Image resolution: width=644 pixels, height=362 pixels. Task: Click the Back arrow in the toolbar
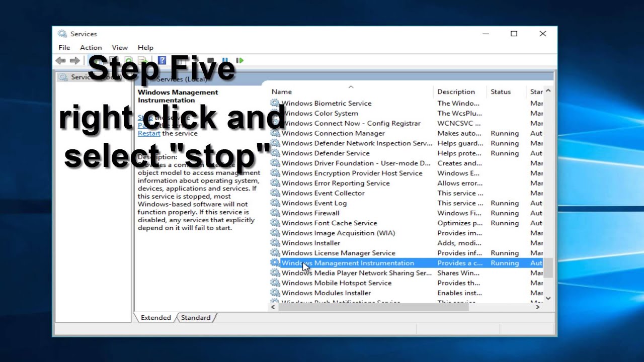[x=60, y=61]
